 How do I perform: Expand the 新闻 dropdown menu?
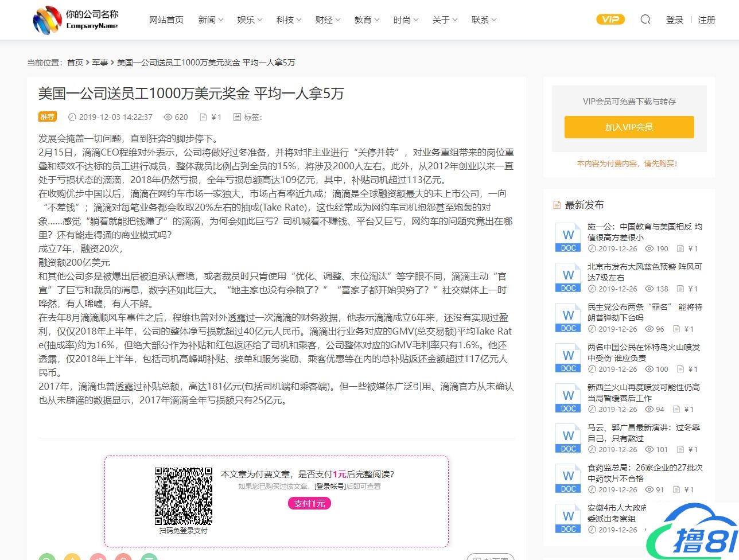tap(211, 20)
